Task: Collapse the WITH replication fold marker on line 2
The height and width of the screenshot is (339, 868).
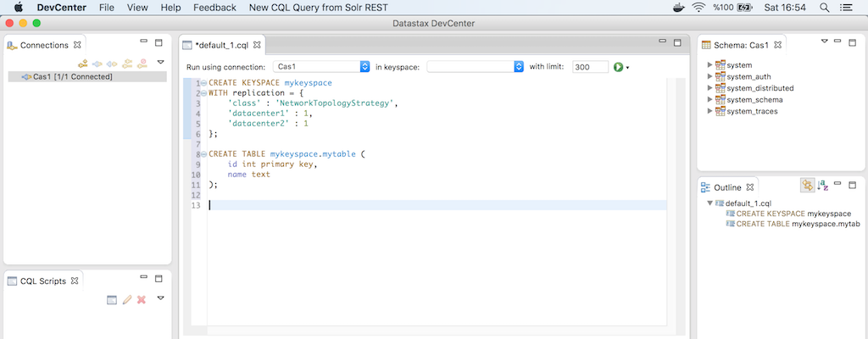Action: tap(203, 92)
